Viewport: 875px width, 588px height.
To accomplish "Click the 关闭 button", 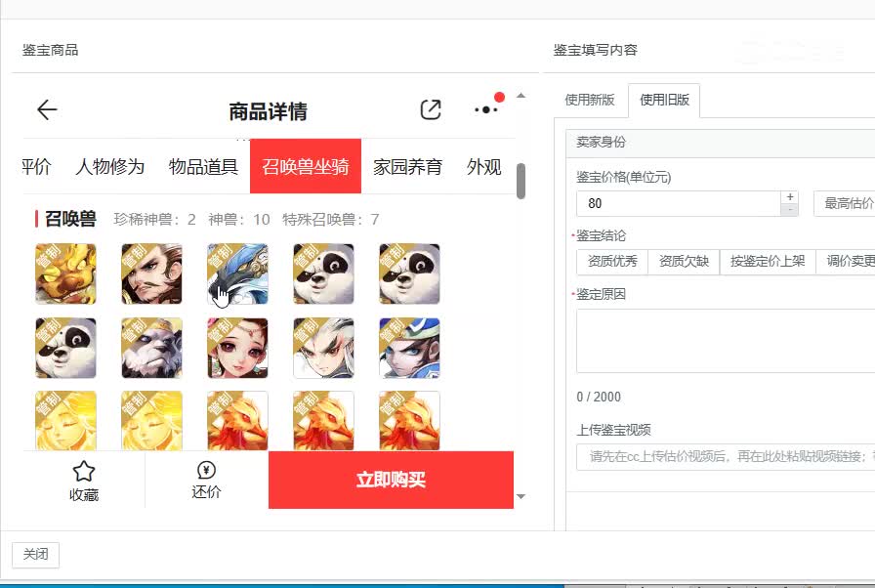I will coord(36,555).
